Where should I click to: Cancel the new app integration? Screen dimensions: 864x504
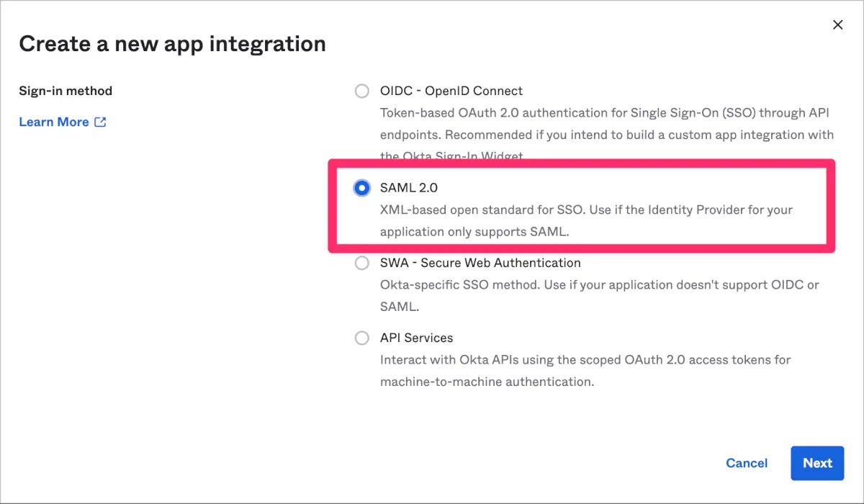[x=747, y=463]
